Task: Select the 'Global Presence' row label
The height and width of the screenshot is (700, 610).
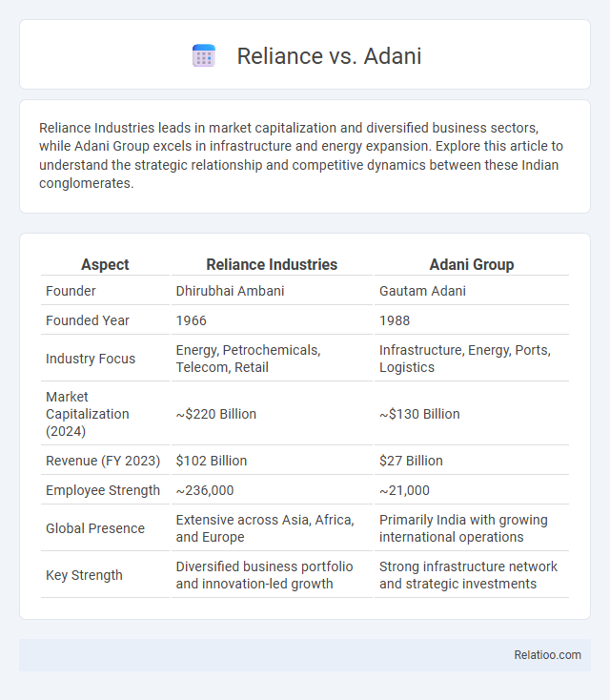Action: coord(95,528)
